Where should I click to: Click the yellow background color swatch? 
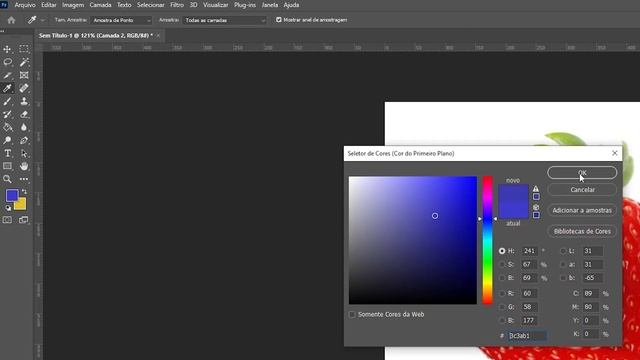[x=21, y=205]
